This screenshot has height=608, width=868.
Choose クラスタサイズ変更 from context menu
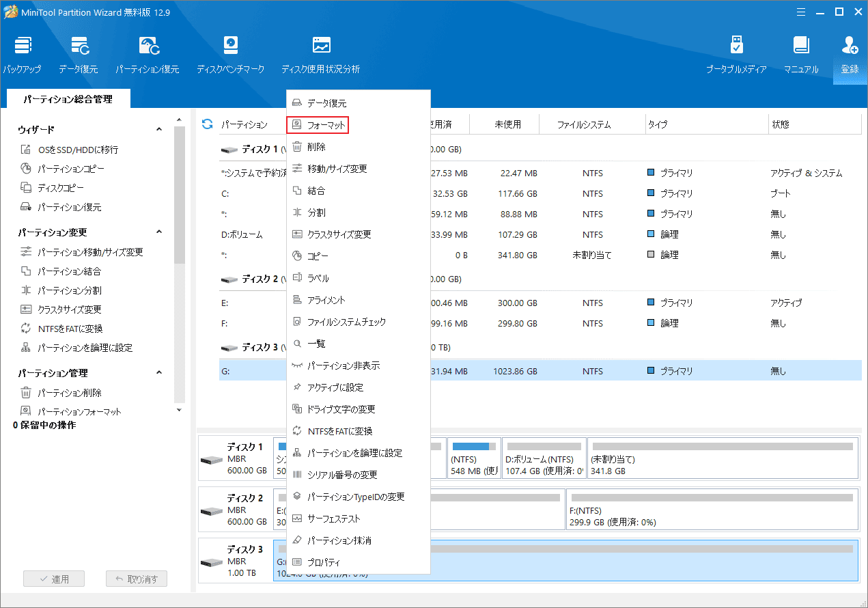click(x=359, y=234)
